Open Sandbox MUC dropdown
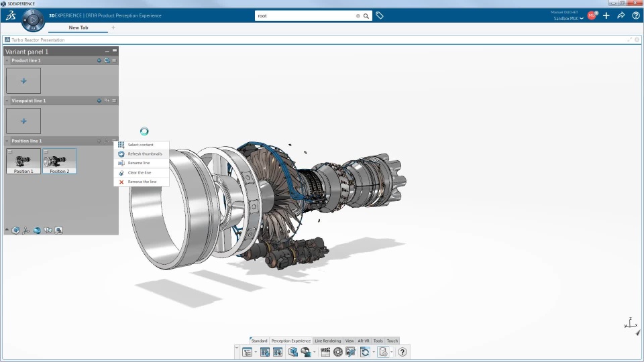Viewport: 644px width, 362px height. pyautogui.click(x=568, y=19)
